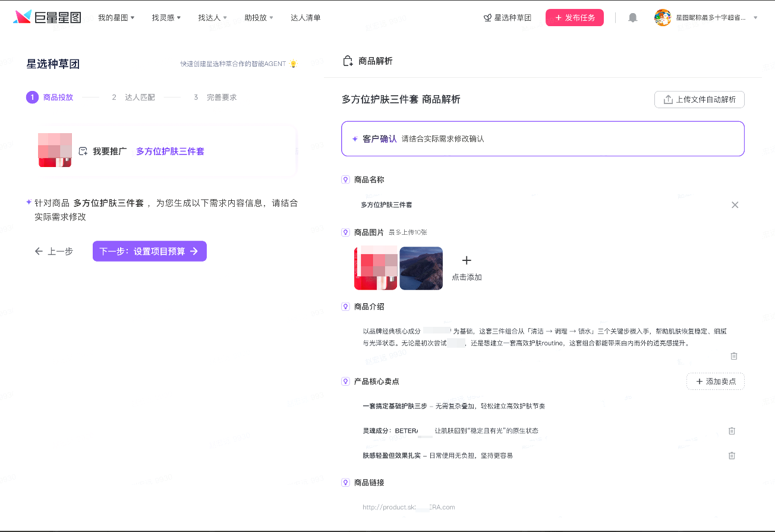Expand the 找达人 menu

tap(212, 18)
